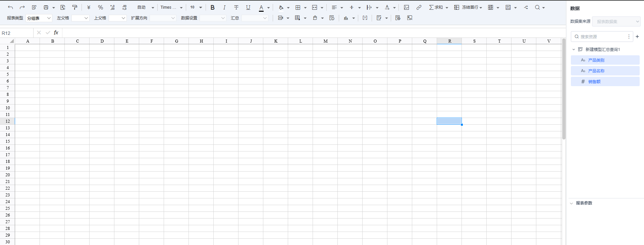The height and width of the screenshot is (245, 644).
Task: Open the Times font family dropdown
Action: click(171, 7)
